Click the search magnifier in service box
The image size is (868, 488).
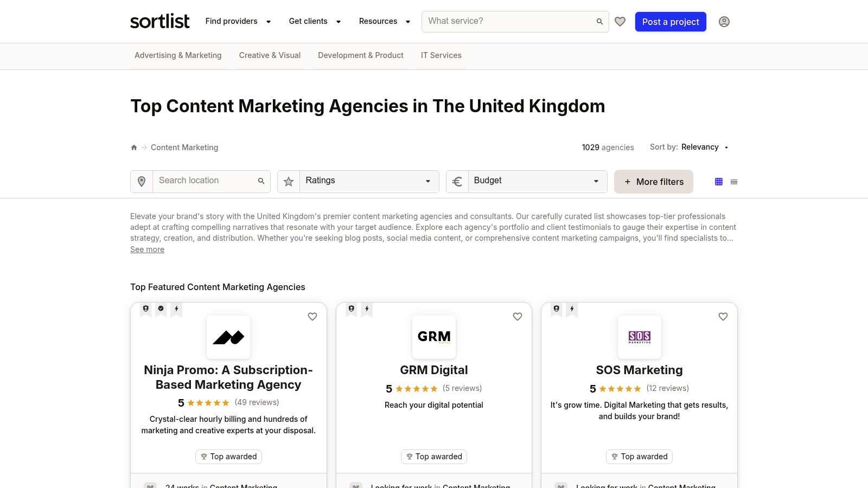pyautogui.click(x=599, y=22)
